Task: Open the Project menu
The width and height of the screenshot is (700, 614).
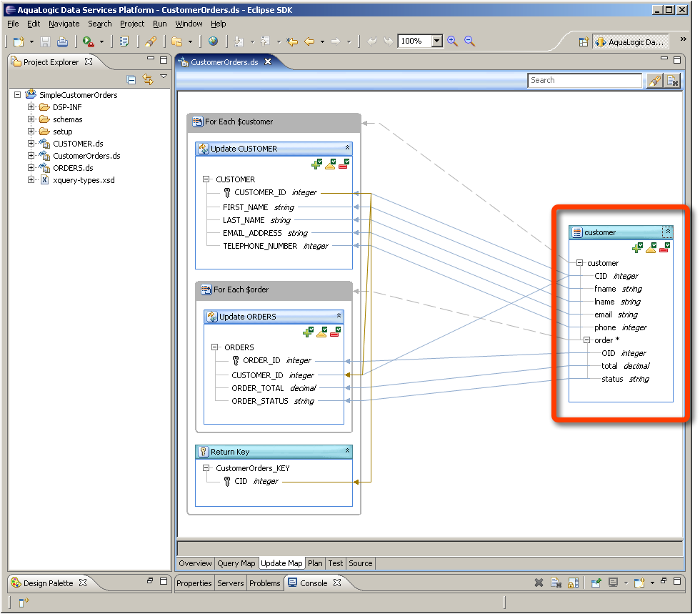Action: click(x=132, y=24)
